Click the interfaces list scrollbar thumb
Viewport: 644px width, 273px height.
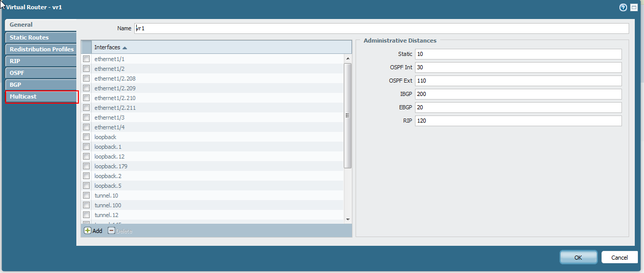(x=348, y=115)
